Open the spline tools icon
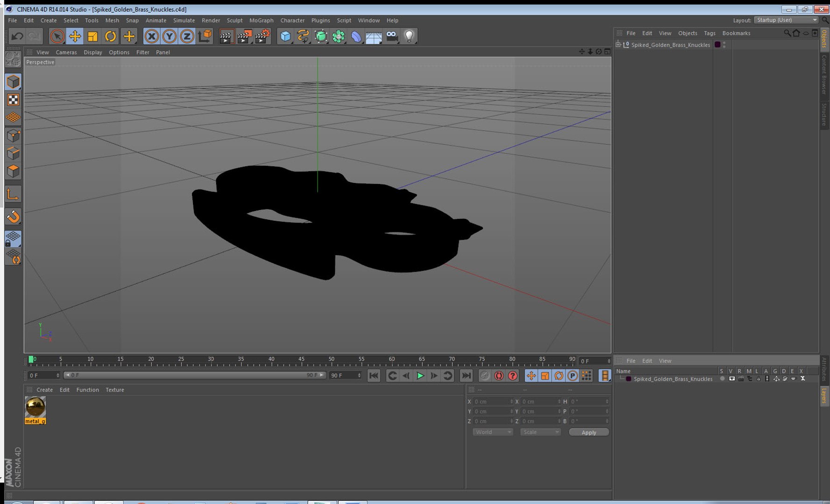This screenshot has width=830, height=504. click(x=303, y=36)
